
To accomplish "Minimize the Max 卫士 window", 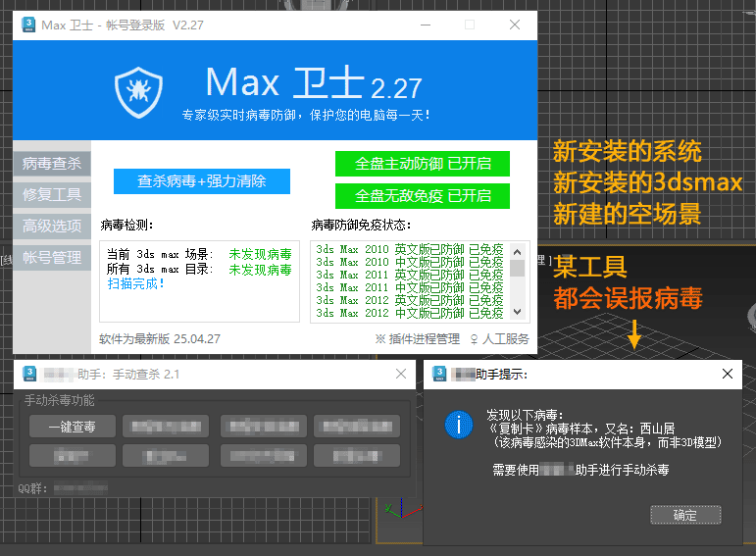I will pos(425,25).
